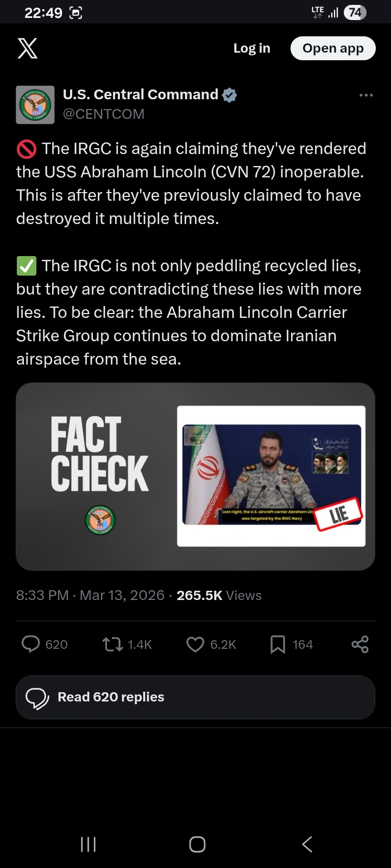Image resolution: width=391 pixels, height=868 pixels.
Task: Tap the verified badge beside U.S. Central Command
Action: [229, 95]
